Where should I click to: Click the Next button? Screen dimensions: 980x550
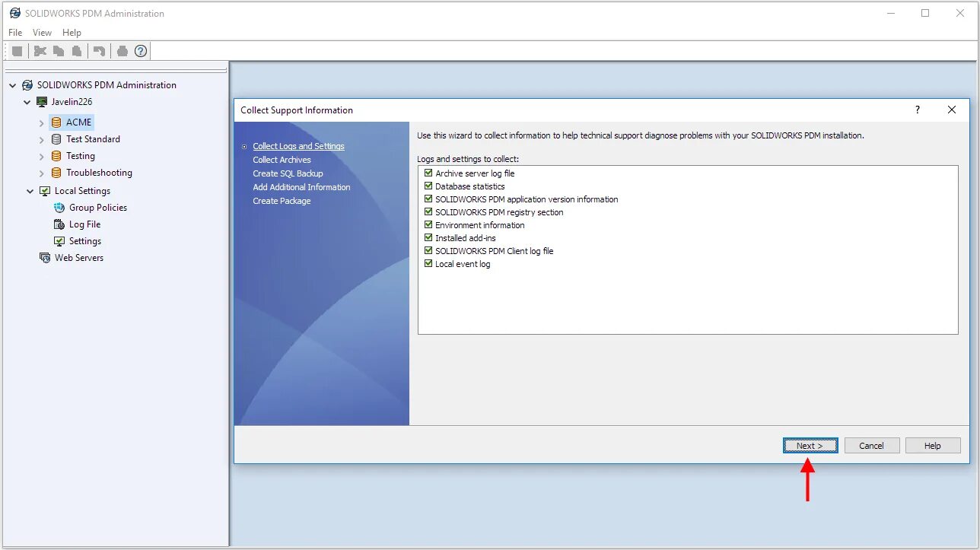pos(810,446)
